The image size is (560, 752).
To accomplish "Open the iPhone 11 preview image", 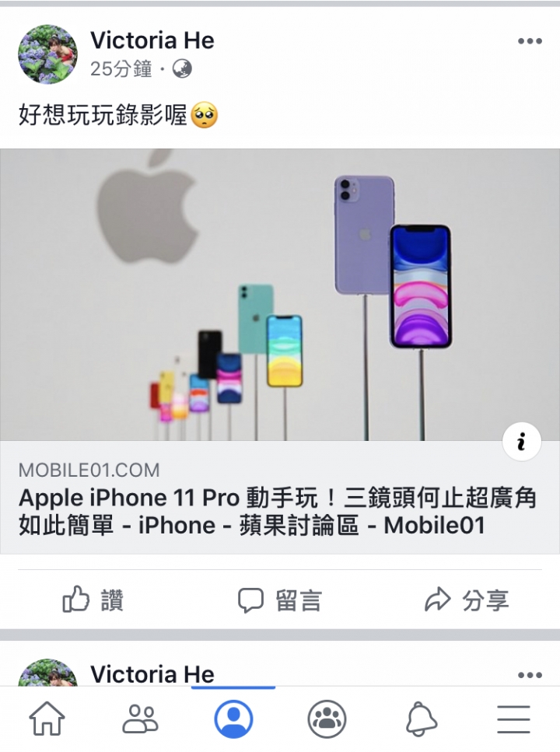I will (280, 295).
